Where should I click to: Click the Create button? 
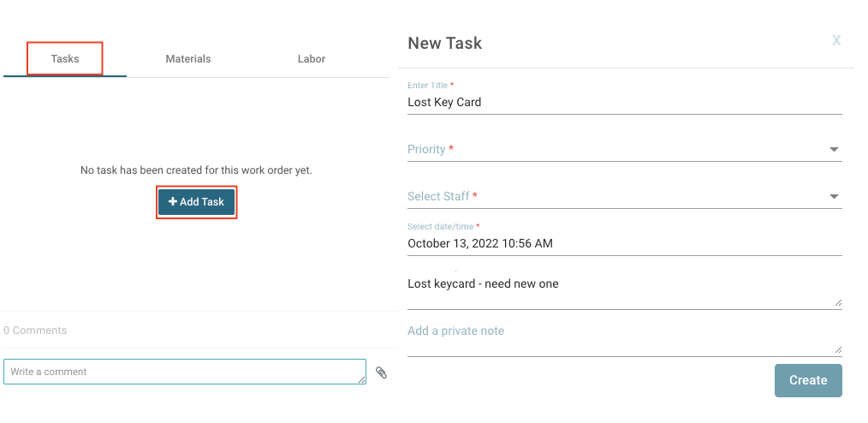point(807,380)
